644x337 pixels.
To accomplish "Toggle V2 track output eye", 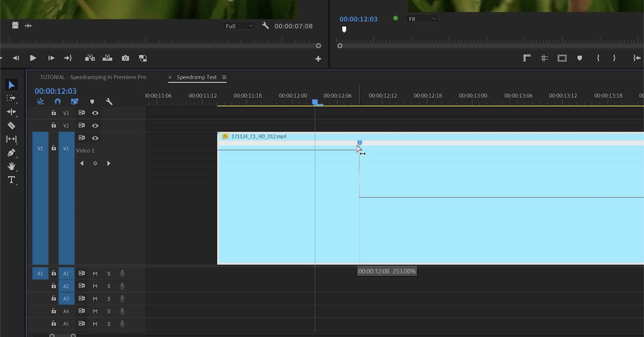I will click(x=95, y=126).
